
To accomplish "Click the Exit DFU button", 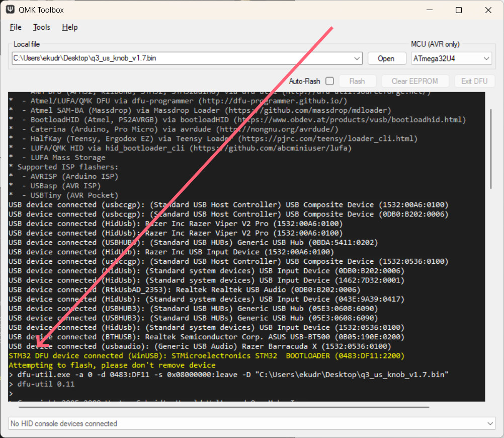I will point(474,81).
